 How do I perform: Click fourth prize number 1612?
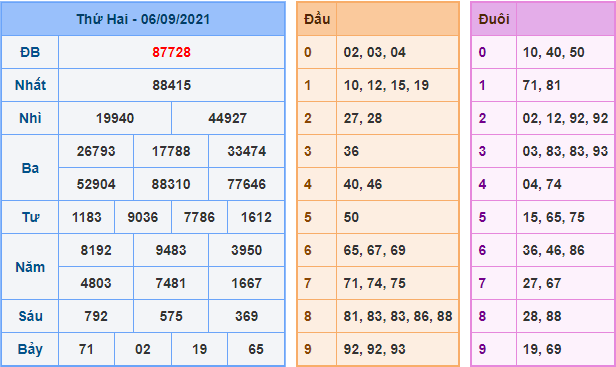click(x=256, y=217)
